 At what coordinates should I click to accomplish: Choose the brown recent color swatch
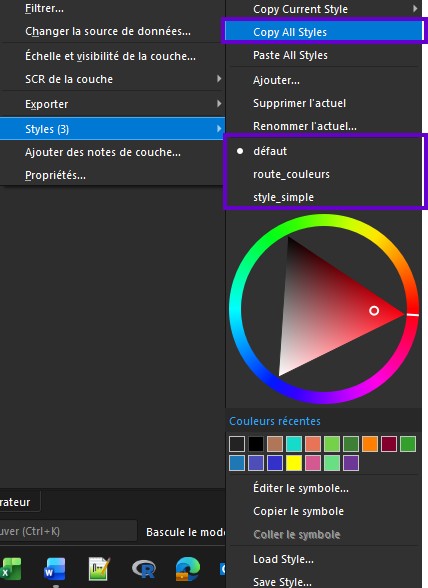coord(275,444)
